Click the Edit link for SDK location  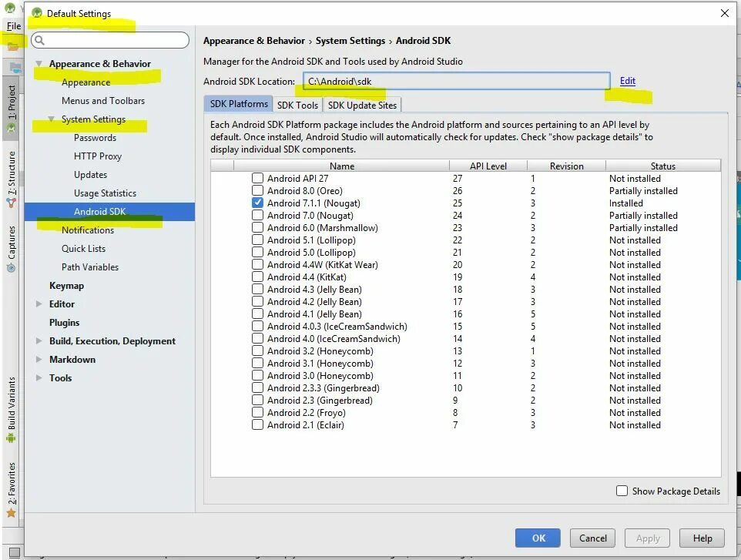[628, 81]
